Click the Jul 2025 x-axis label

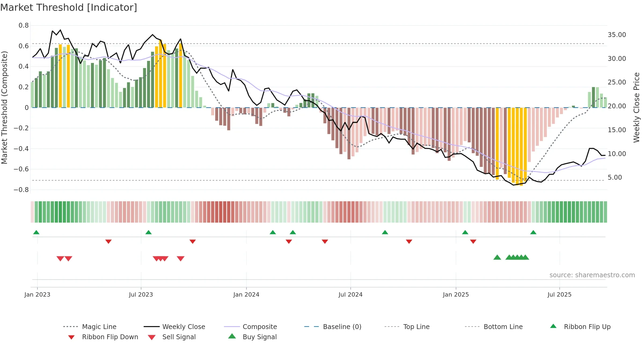[559, 294]
